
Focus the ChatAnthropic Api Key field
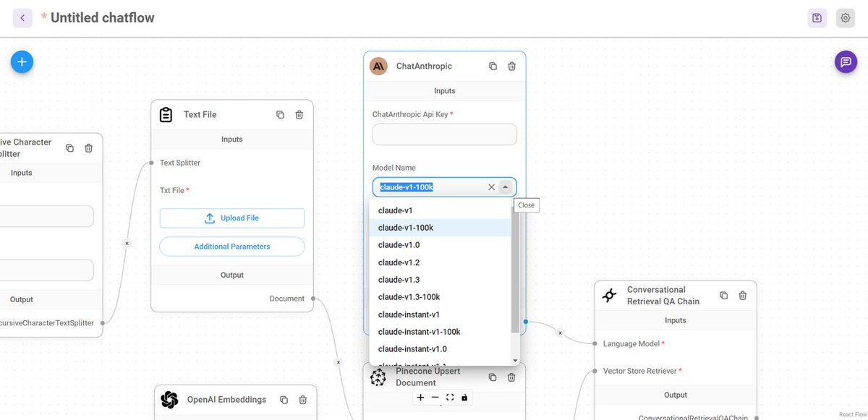444,134
